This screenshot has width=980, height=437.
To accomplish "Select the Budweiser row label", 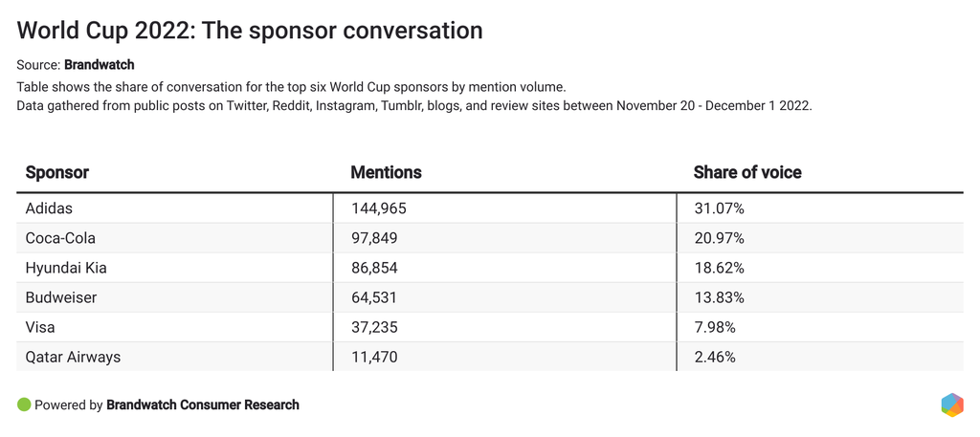I will point(61,297).
